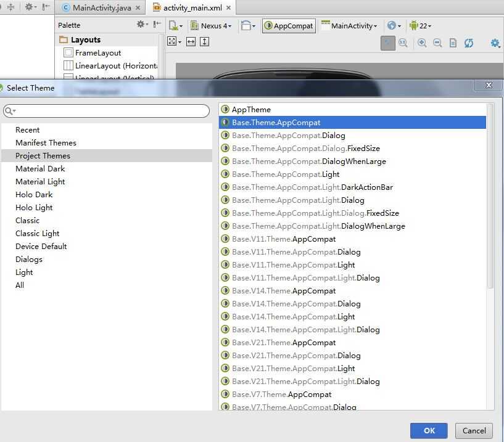Switch to the MainActivity.java tab
This screenshot has height=442, width=504.
(101, 8)
